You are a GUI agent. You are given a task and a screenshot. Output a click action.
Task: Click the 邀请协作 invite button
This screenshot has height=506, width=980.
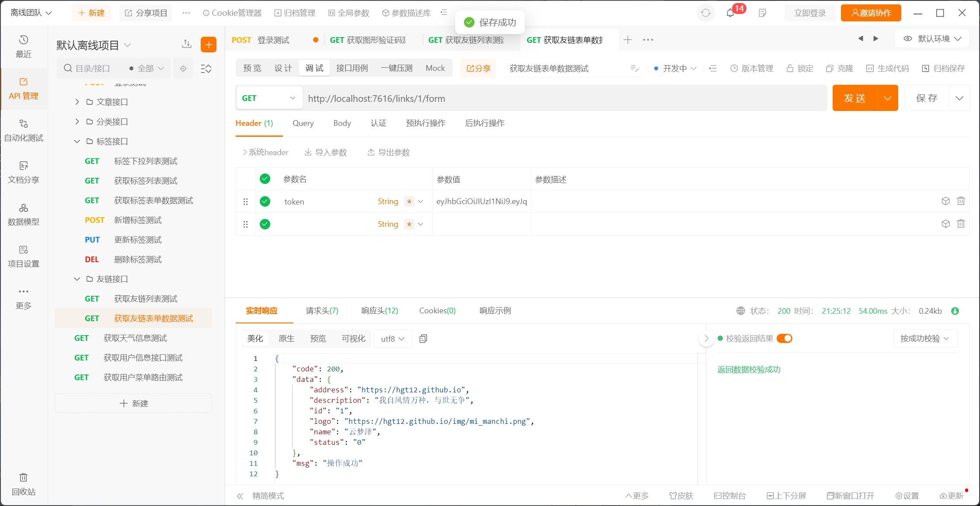pyautogui.click(x=871, y=13)
